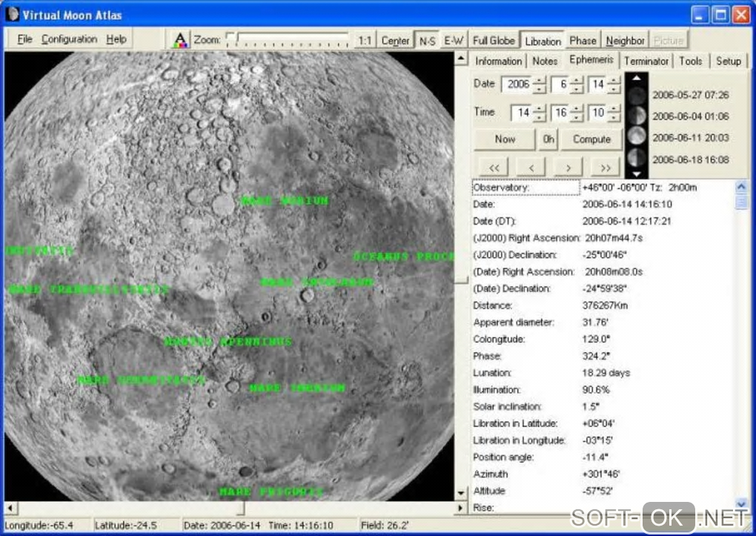Decrease the day value with down arrow
The width and height of the screenshot is (756, 536).
pos(614,89)
